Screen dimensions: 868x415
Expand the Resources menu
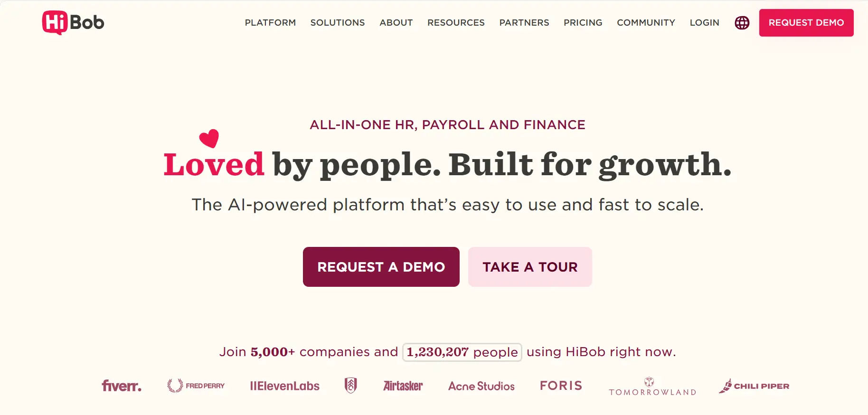point(456,23)
